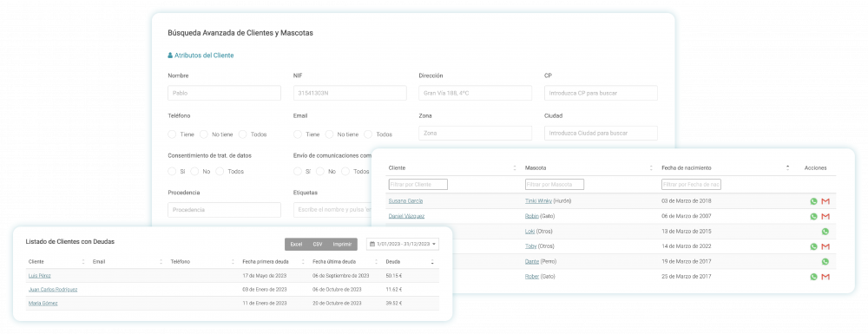
Task: Click the Zona input field
Action: coord(476,134)
